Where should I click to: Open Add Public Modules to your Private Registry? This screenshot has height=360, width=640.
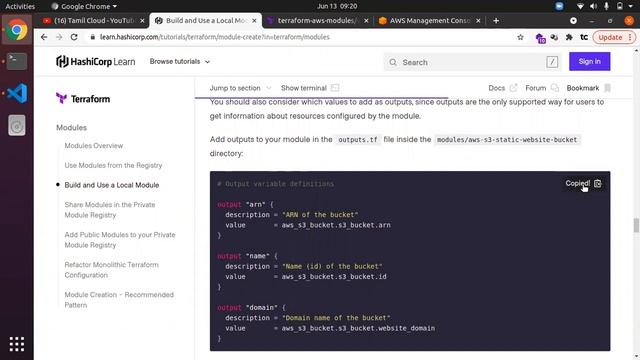[x=120, y=240]
